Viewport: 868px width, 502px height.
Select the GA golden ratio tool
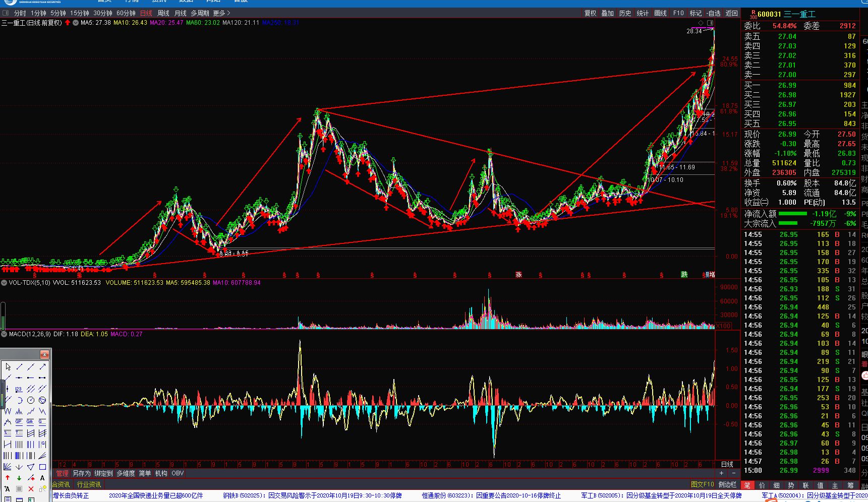[x=30, y=422]
